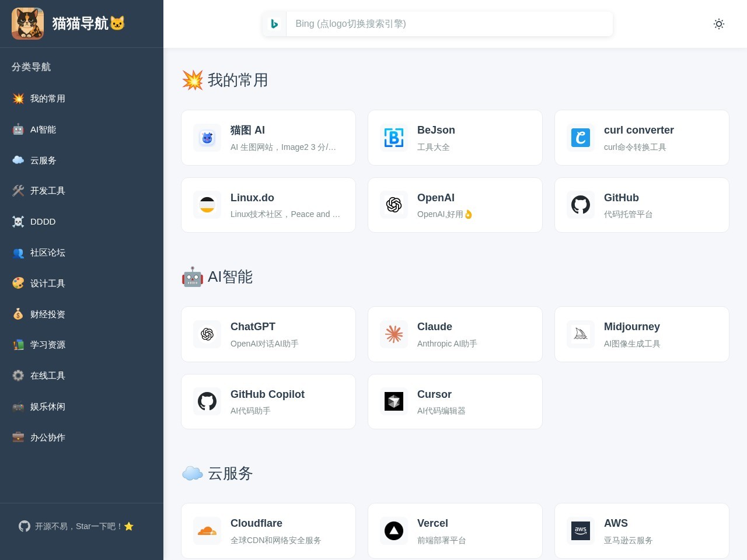
Task: Focus the Bing search input field
Action: click(449, 24)
